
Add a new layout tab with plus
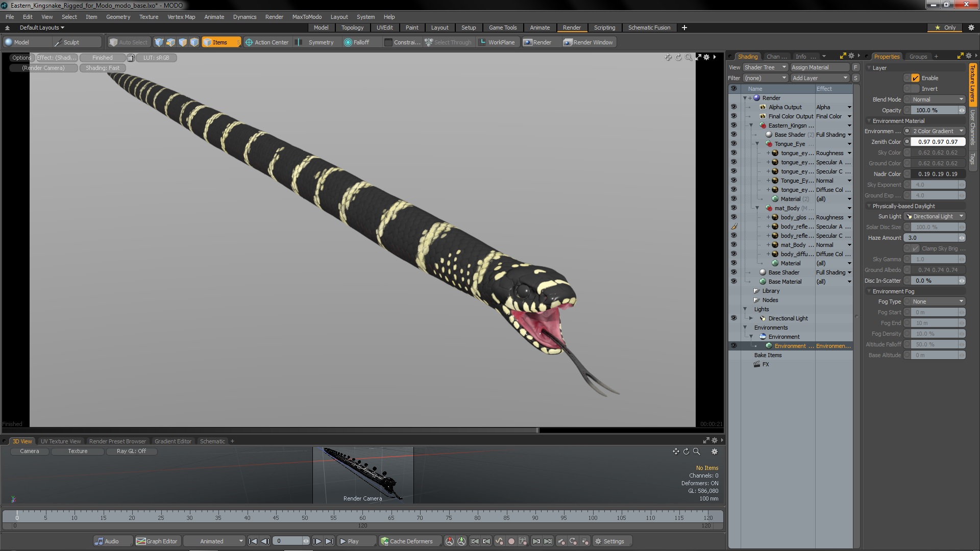(684, 28)
